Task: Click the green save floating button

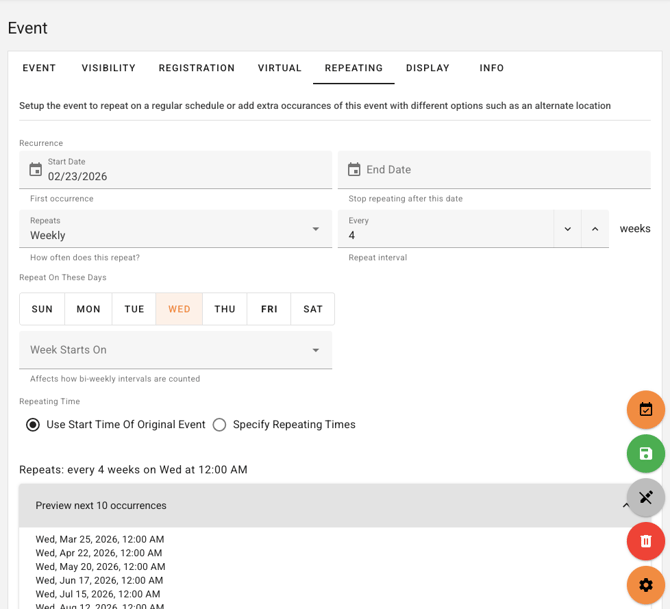Action: [645, 454]
